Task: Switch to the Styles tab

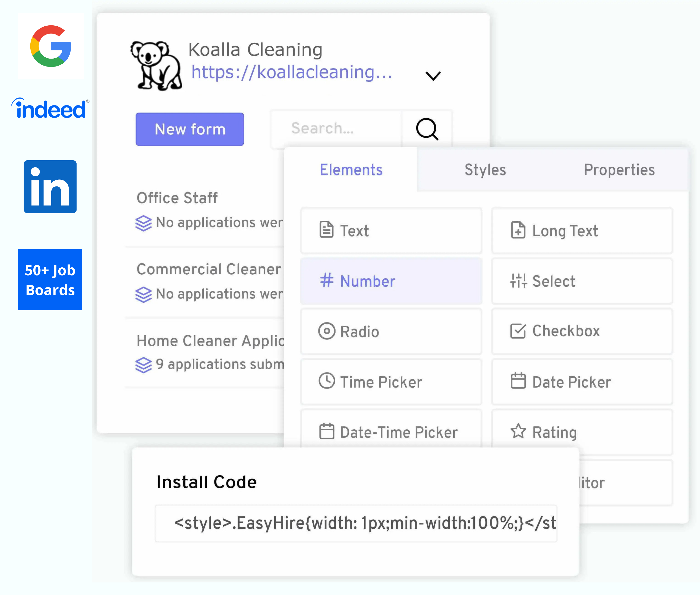Action: coord(485,170)
